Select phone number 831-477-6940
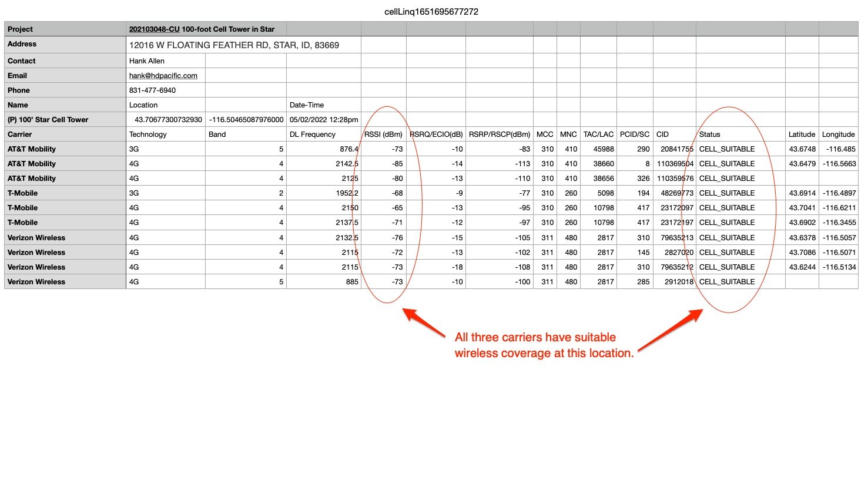The width and height of the screenshot is (868, 504). click(x=152, y=90)
